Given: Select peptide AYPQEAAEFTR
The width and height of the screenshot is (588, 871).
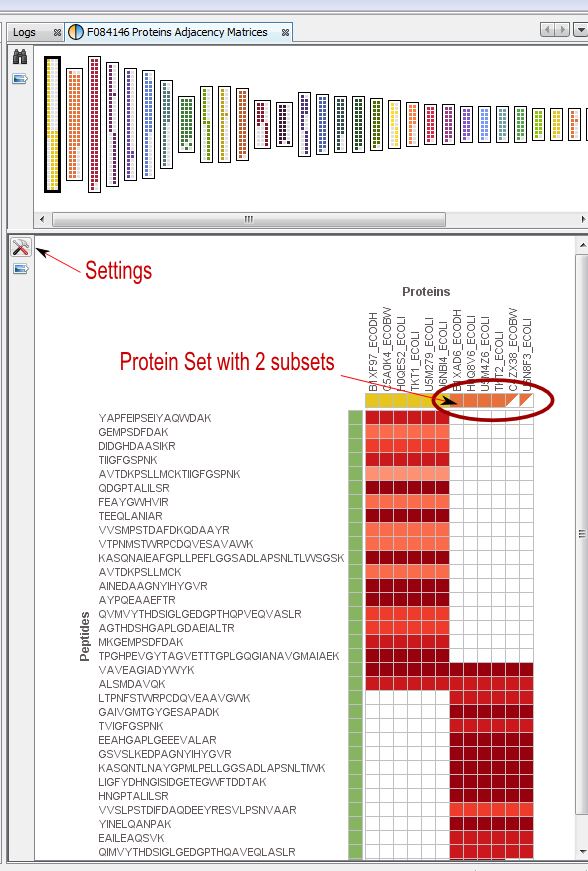Looking at the screenshot, I should point(137,600).
